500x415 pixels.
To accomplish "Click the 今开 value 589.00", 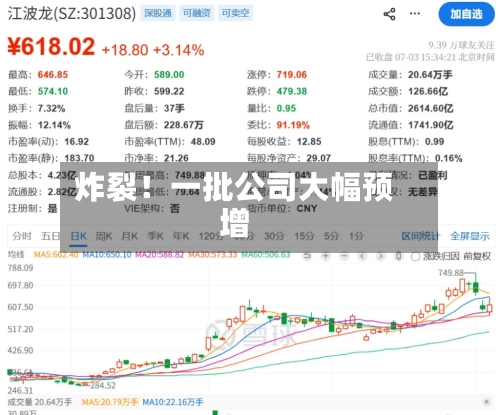I will 169,75.
